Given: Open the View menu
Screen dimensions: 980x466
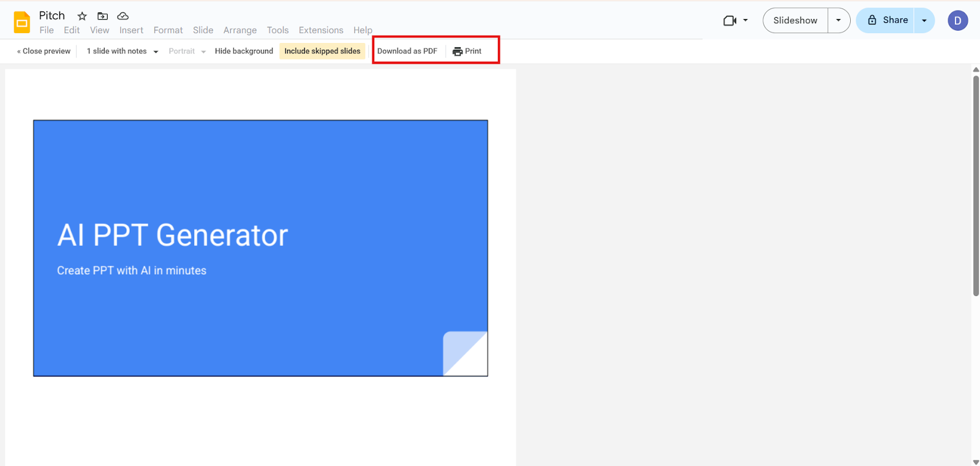Looking at the screenshot, I should click(x=100, y=30).
